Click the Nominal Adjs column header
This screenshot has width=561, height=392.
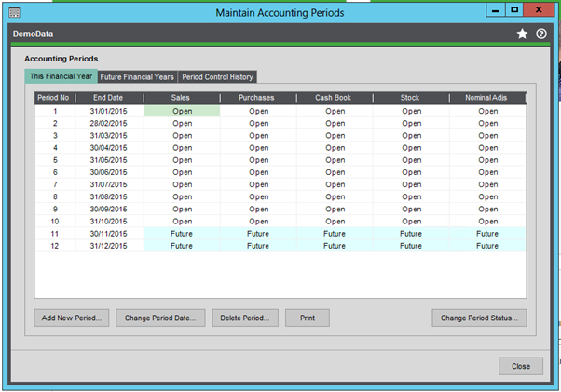pos(486,98)
